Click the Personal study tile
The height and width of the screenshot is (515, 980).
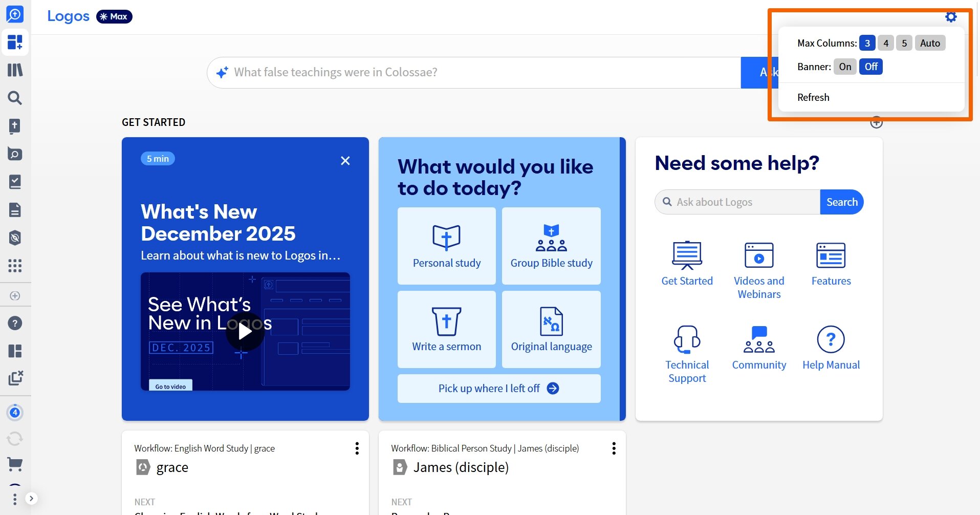pos(447,246)
